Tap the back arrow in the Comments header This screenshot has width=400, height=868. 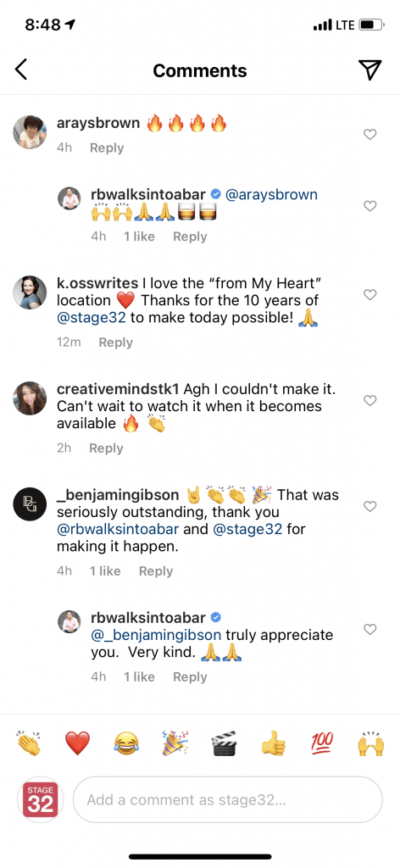point(21,70)
